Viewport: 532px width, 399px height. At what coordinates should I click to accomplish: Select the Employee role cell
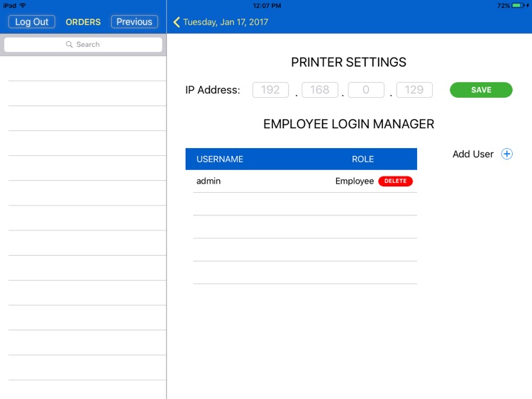click(355, 181)
